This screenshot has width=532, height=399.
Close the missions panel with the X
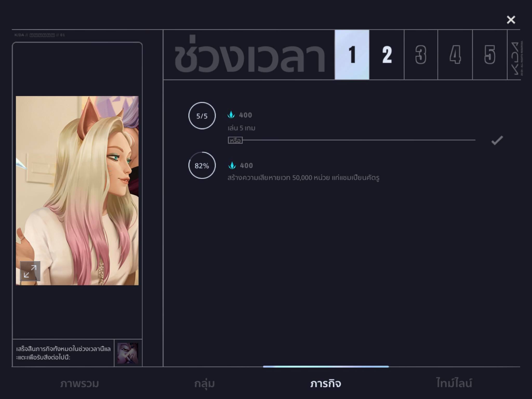[511, 20]
